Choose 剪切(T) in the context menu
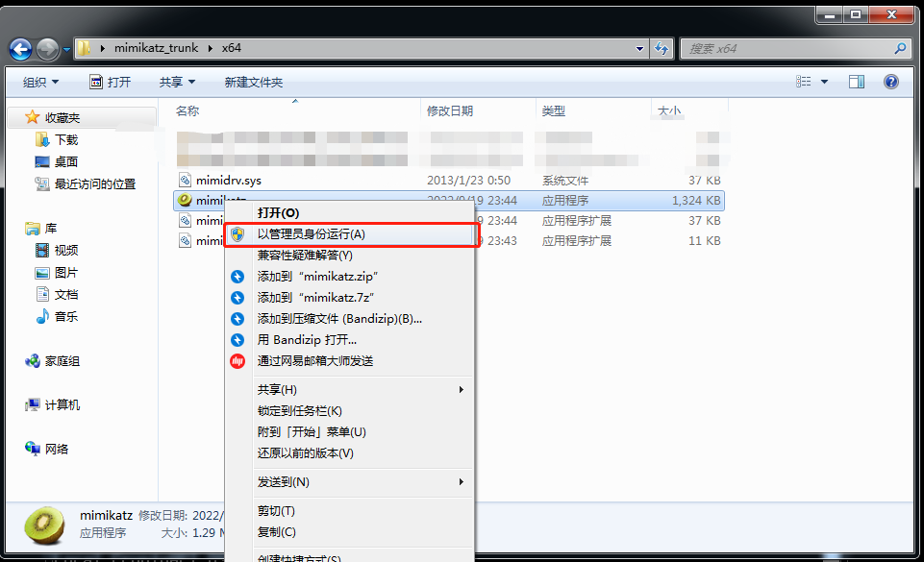 pos(348,511)
